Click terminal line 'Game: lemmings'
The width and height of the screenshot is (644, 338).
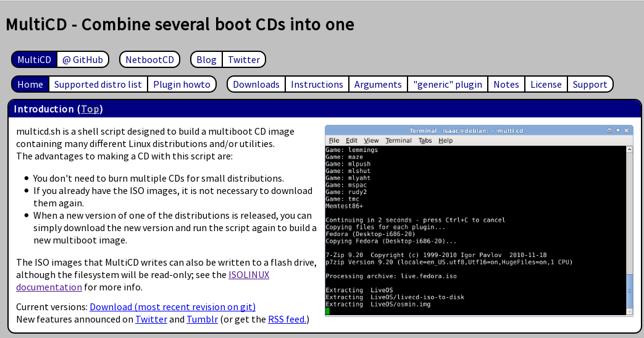[x=351, y=150]
